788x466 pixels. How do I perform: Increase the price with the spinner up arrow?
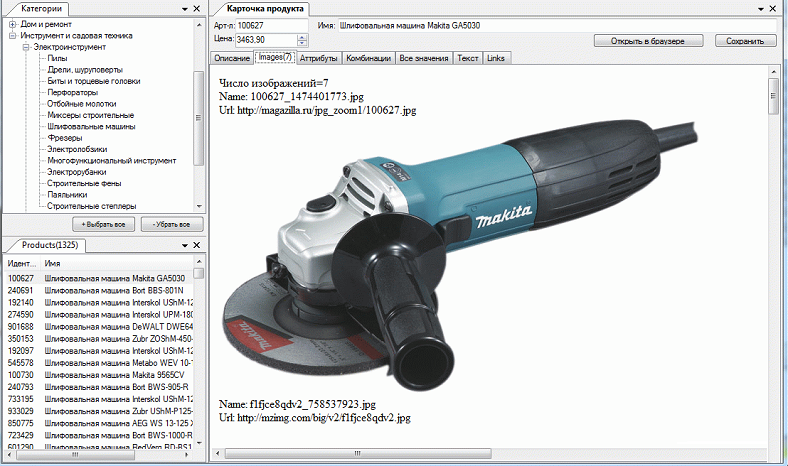pos(302,37)
